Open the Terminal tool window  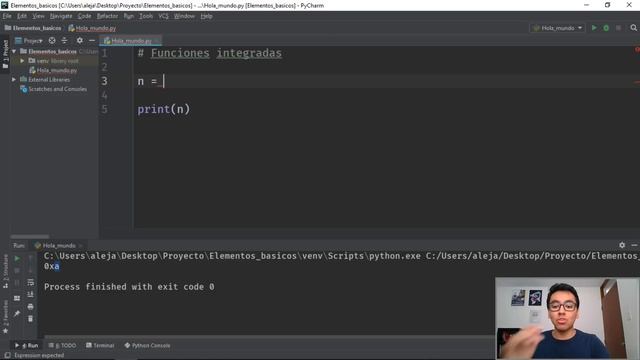click(x=100, y=345)
